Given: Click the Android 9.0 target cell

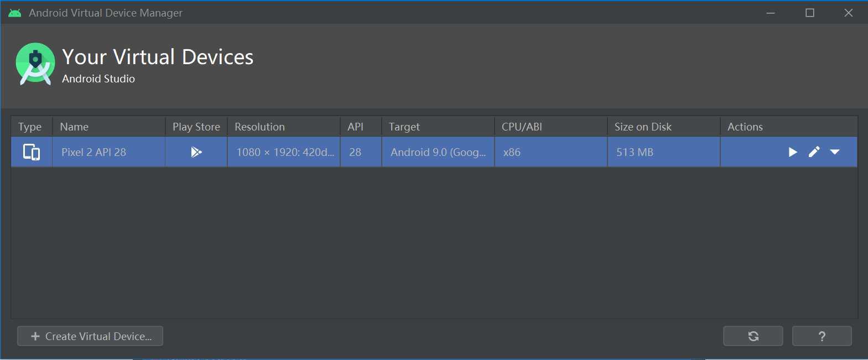Looking at the screenshot, I should (x=438, y=152).
